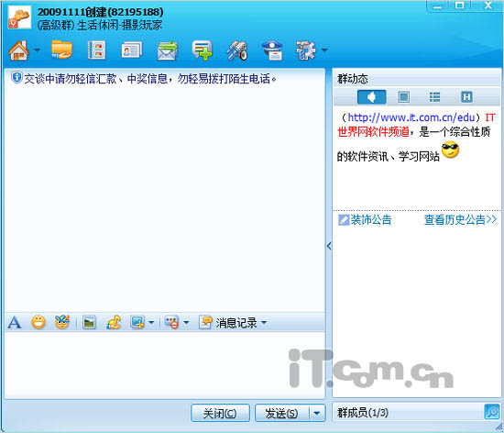Click the screen capture icon

(137, 322)
